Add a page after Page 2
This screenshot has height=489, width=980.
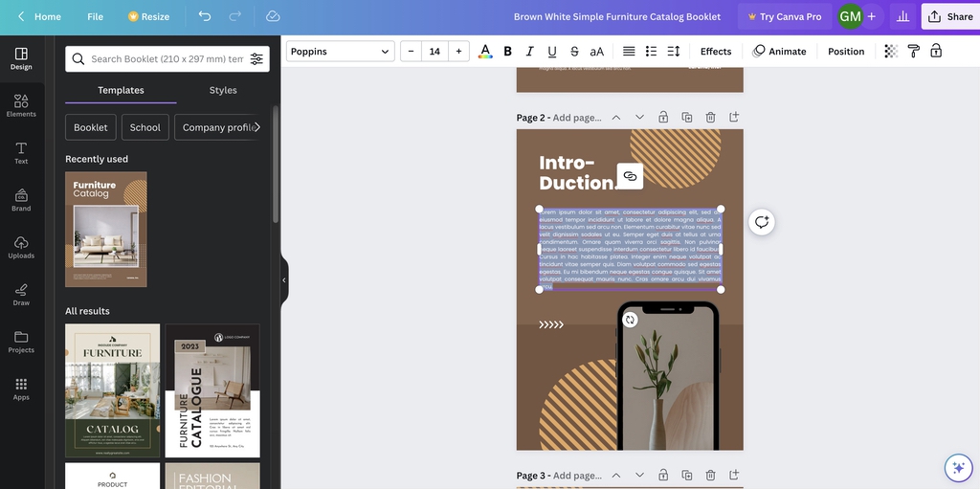pos(734,117)
